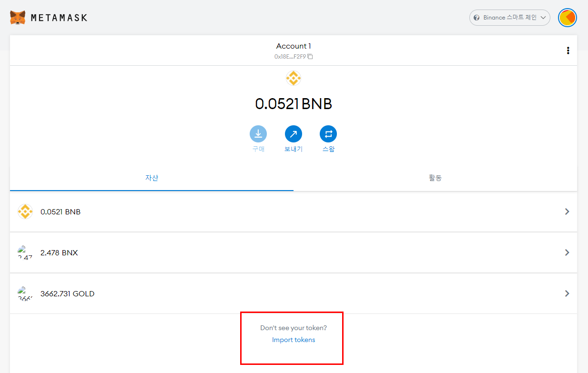Screen dimensions: 588x373
Task: Click the BNB token icon in the asset list
Action: click(x=25, y=212)
